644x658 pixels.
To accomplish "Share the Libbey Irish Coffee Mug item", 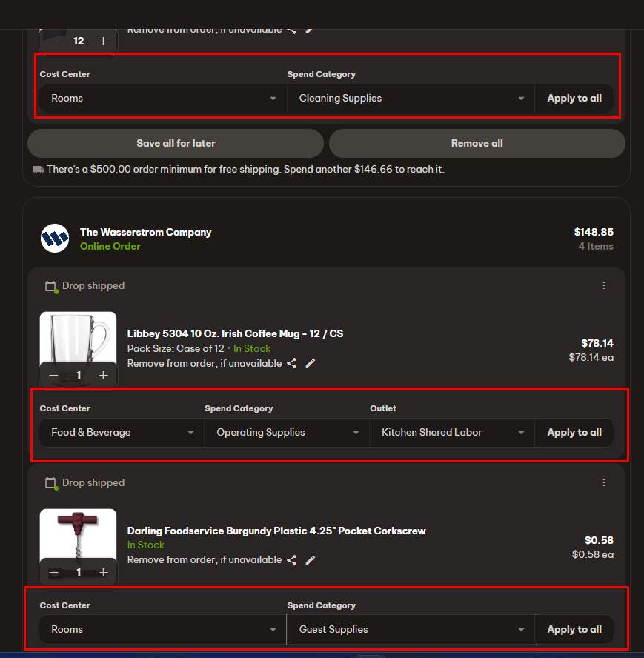I will [x=292, y=363].
